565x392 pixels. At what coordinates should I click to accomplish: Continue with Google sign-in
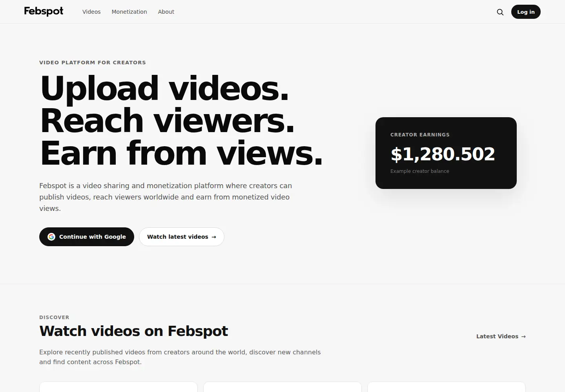point(87,237)
